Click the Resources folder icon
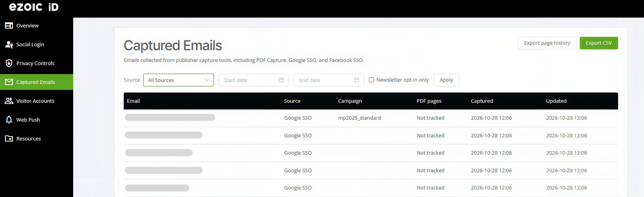 pyautogui.click(x=9, y=139)
